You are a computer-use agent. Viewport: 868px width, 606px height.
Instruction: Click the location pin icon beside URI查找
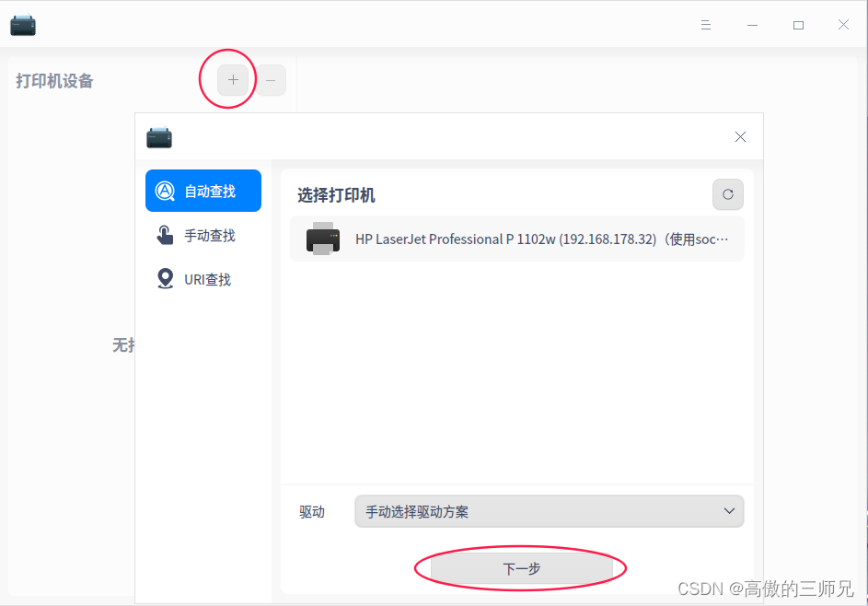click(x=165, y=279)
